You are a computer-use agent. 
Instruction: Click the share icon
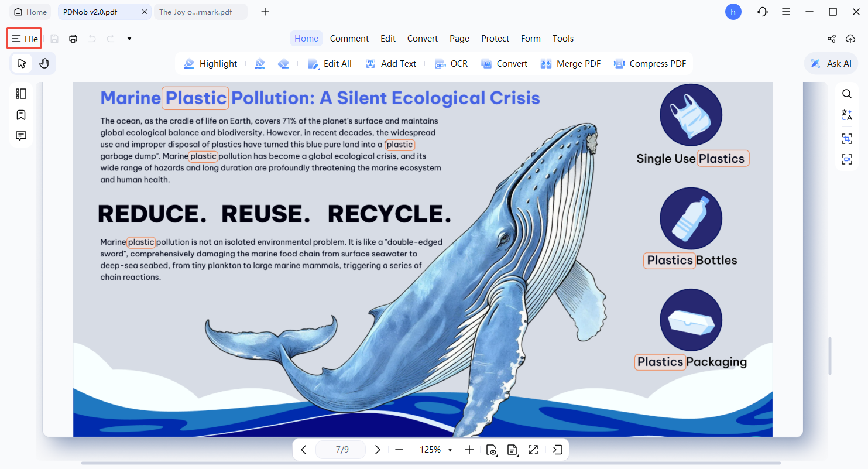click(831, 39)
